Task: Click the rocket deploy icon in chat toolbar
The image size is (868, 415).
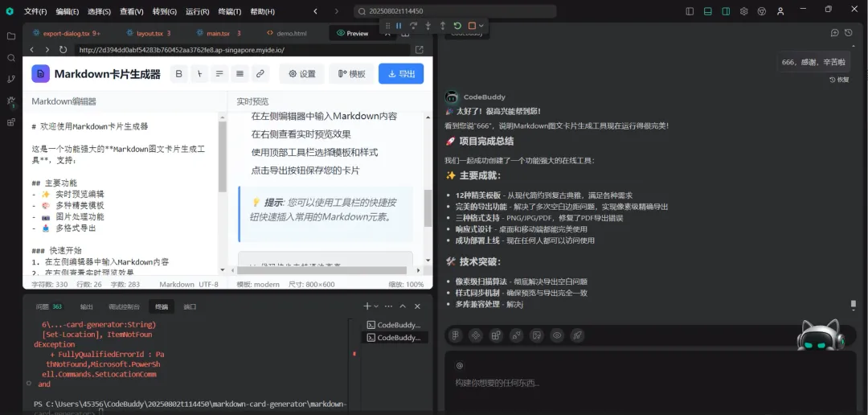Action: click(577, 335)
